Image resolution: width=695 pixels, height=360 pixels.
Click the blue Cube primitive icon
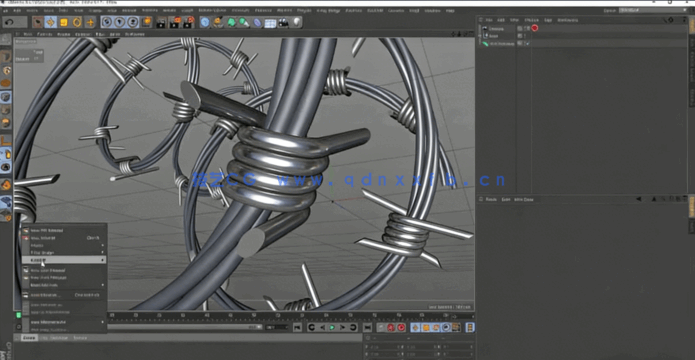click(205, 22)
